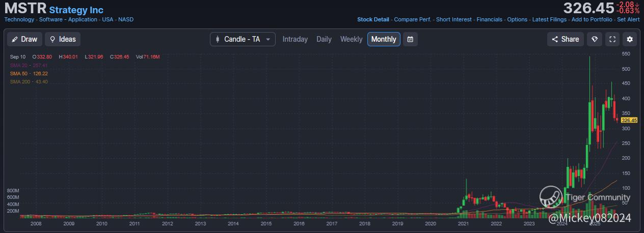Viewport: 644px width, 233px height.
Task: Click the diamond premium icon
Action: pyautogui.click(x=594, y=39)
